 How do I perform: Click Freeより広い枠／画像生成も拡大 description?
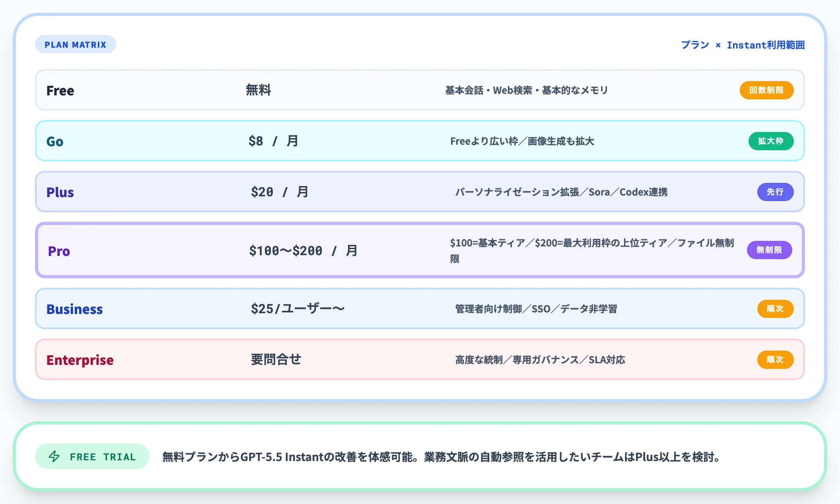(522, 141)
